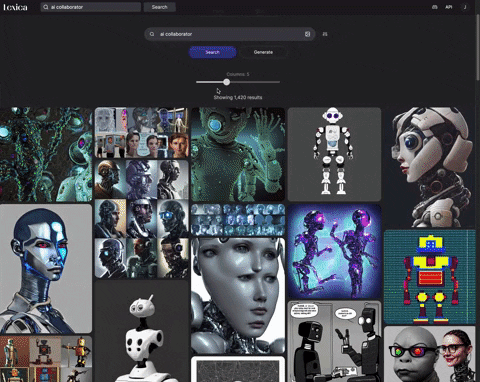Focus the center 'ai collaborator' search field

click(x=230, y=34)
